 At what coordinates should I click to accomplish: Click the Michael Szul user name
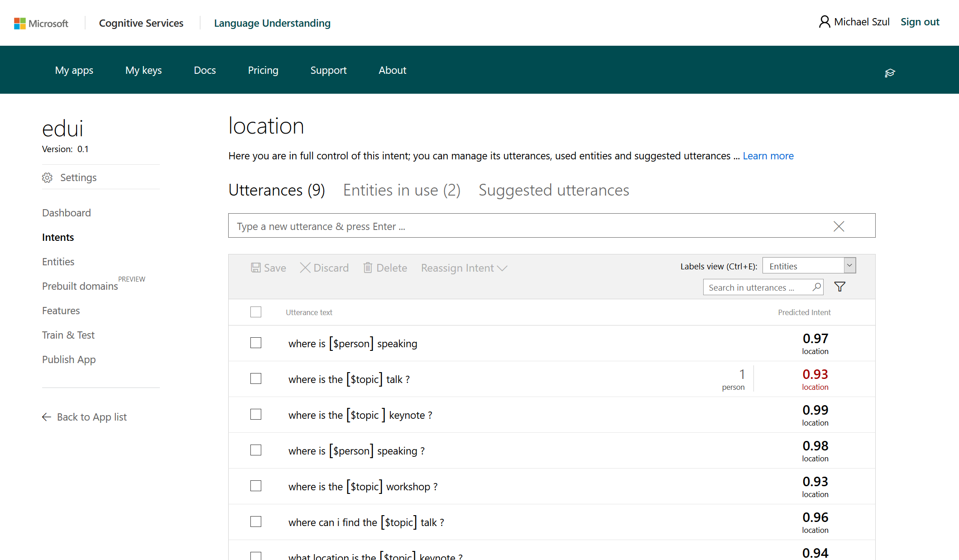(862, 22)
